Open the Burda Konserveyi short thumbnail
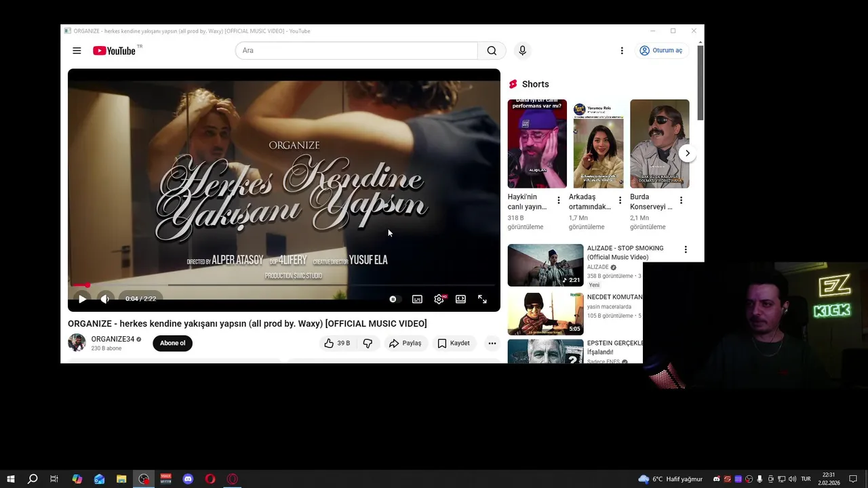Image resolution: width=868 pixels, height=488 pixels. (x=659, y=144)
